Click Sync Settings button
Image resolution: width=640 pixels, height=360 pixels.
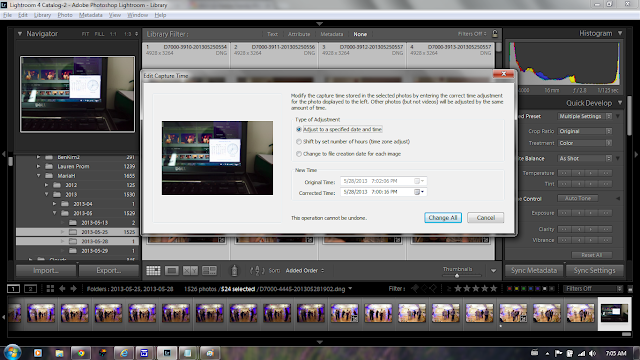pos(594,270)
